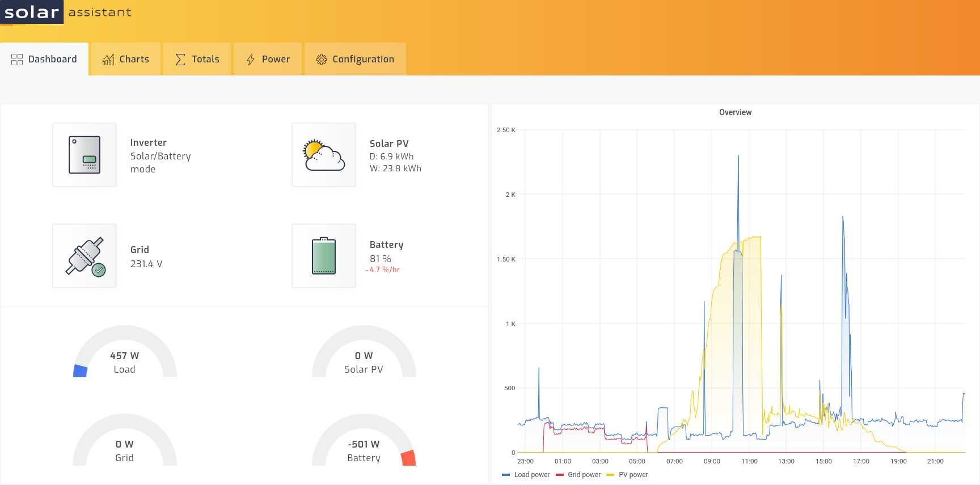The width and height of the screenshot is (980, 485).
Task: Click the Totals sigma icon
Action: pos(180,60)
